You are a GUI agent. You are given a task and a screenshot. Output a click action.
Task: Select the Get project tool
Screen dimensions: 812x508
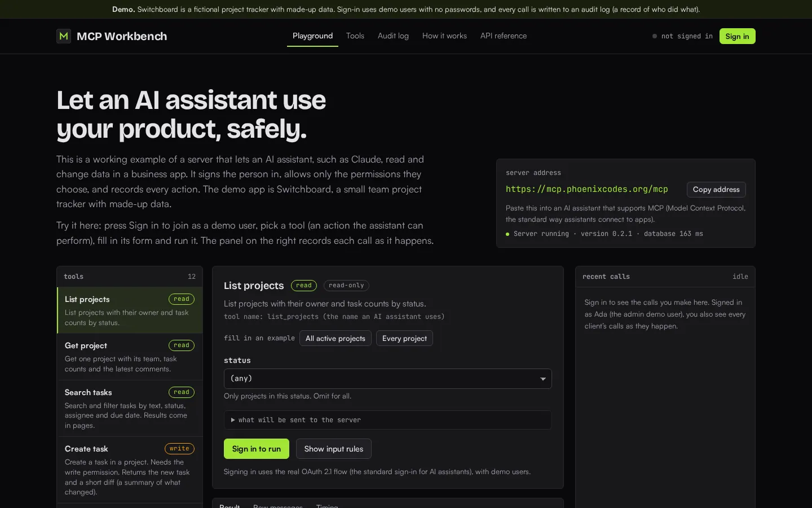[x=130, y=357]
